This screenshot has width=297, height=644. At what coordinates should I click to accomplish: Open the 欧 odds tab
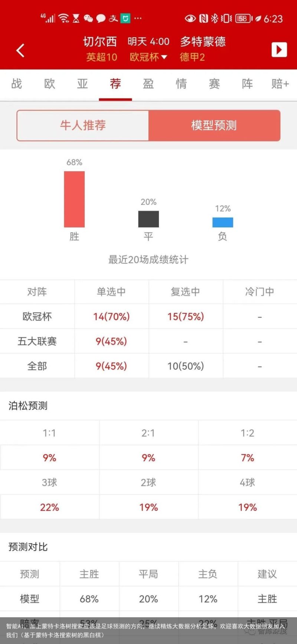pyautogui.click(x=49, y=84)
